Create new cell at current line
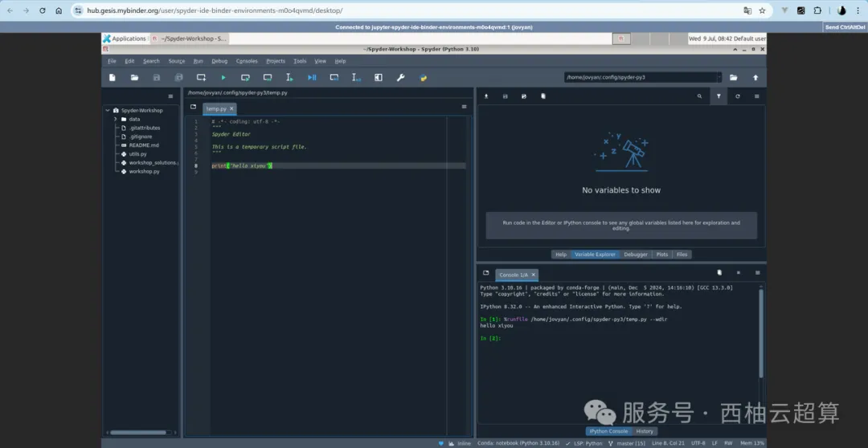The image size is (868, 448). (x=201, y=78)
